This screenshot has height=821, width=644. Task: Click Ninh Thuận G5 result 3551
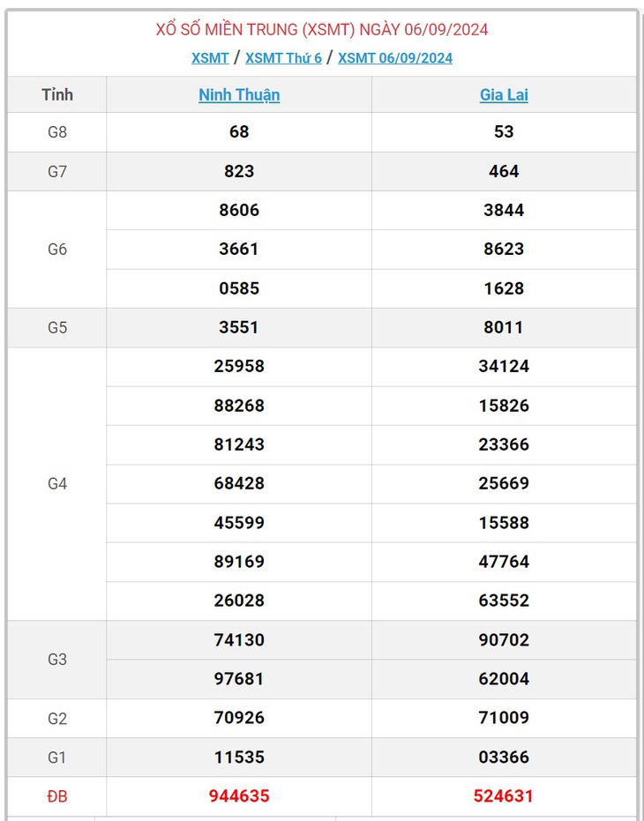tap(239, 327)
